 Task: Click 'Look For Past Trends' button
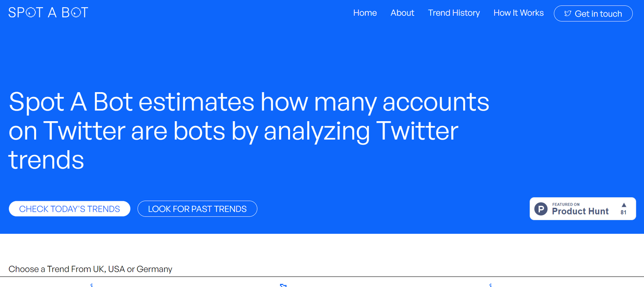(197, 209)
